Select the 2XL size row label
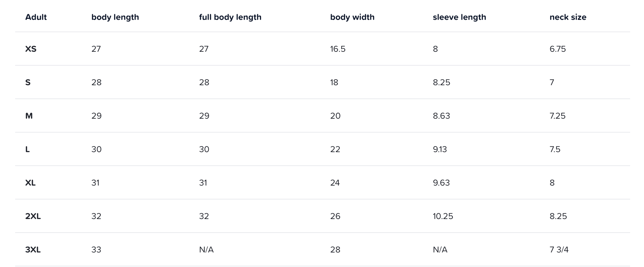The width and height of the screenshot is (644, 267). tap(33, 216)
